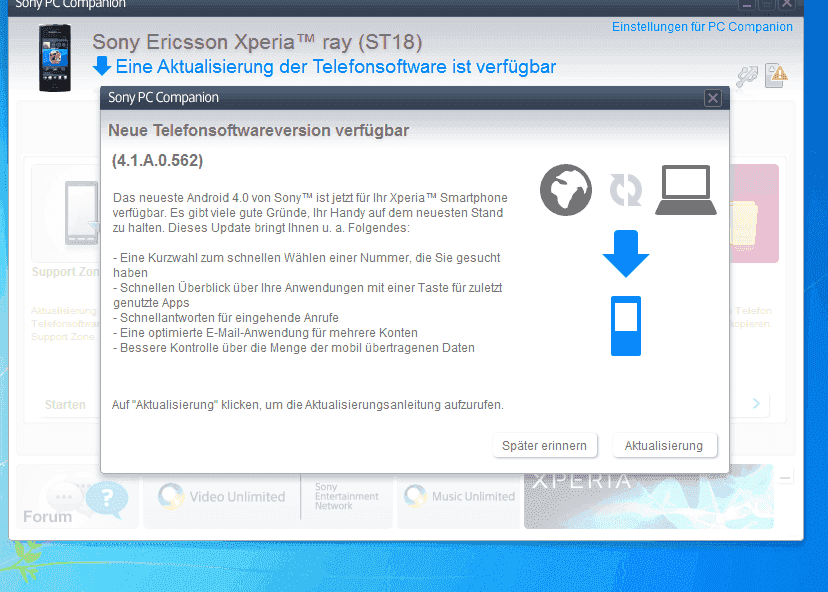Click the Aktualisierung button in the dialog
This screenshot has height=592, width=828.
pyautogui.click(x=664, y=446)
